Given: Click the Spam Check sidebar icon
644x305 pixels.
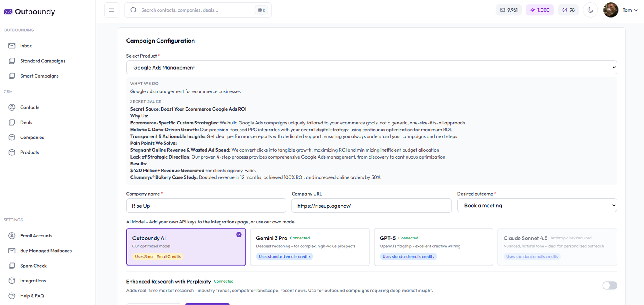Looking at the screenshot, I should coord(12,266).
